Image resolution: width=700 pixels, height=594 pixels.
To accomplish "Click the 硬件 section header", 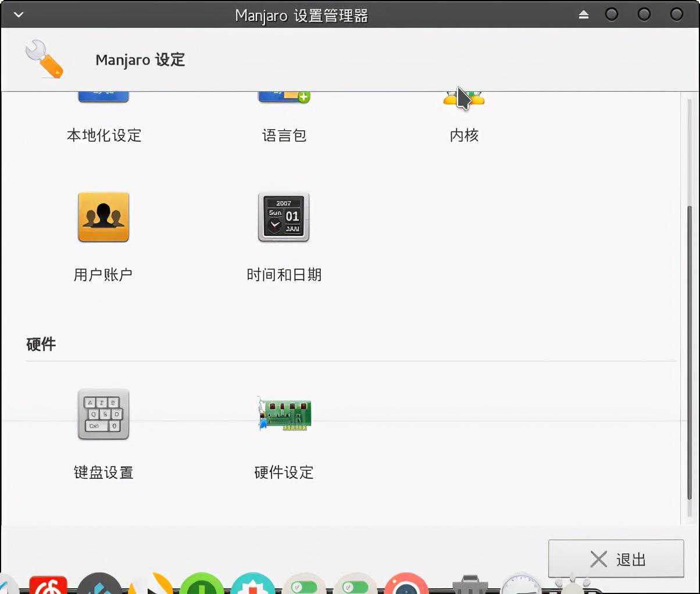I will pos(41,344).
